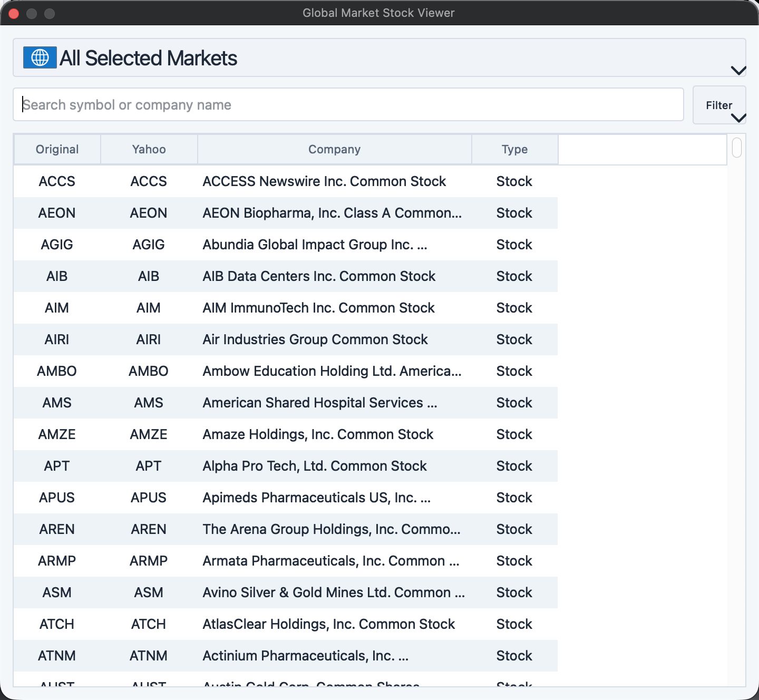Click the AMBO original symbol
Image resolution: width=759 pixels, height=700 pixels.
57,371
